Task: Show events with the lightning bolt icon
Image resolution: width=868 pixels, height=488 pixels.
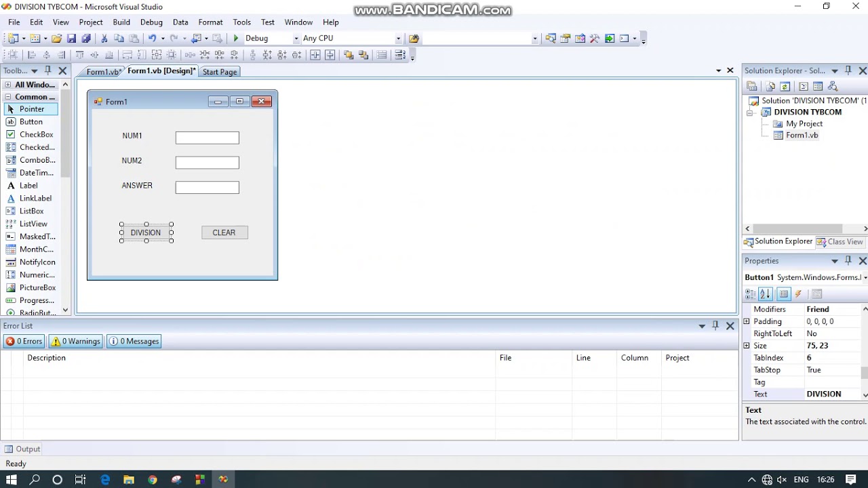Action: pos(798,294)
